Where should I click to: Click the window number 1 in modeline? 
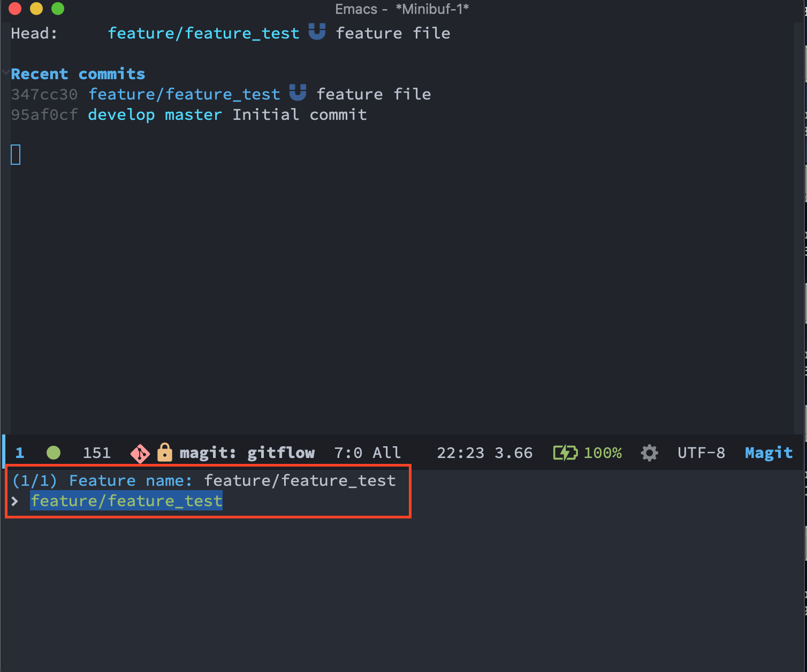(20, 453)
